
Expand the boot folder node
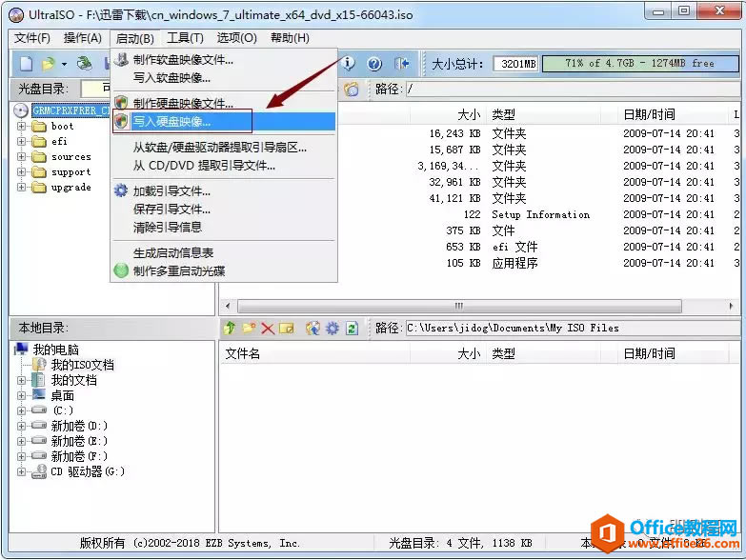click(x=21, y=126)
